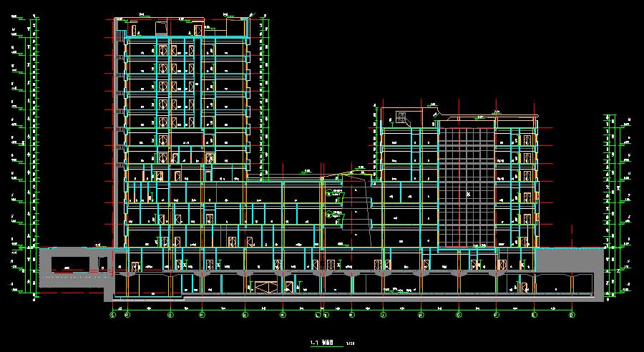The image size is (644, 352).
Task: Click the upper green callout bubble in the atrium
Action: coord(329,192)
